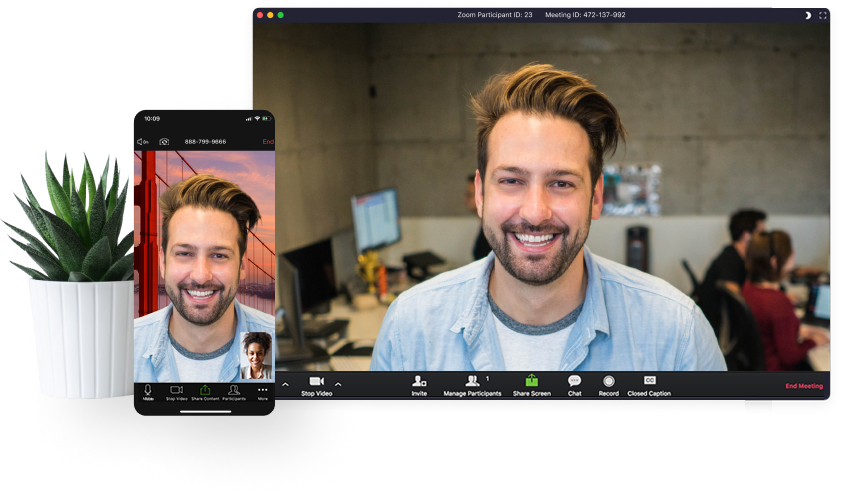Toggle Stop Video on desktop window

pyautogui.click(x=316, y=382)
